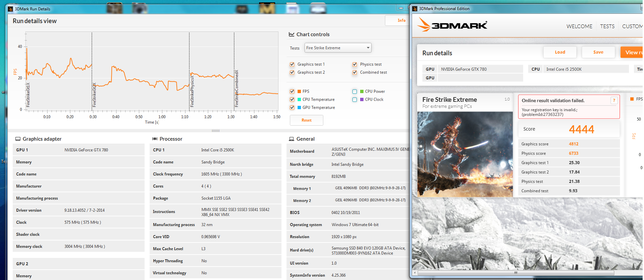The height and width of the screenshot is (280, 644).
Task: Switch to the TESTS tab
Action: pyautogui.click(x=607, y=26)
